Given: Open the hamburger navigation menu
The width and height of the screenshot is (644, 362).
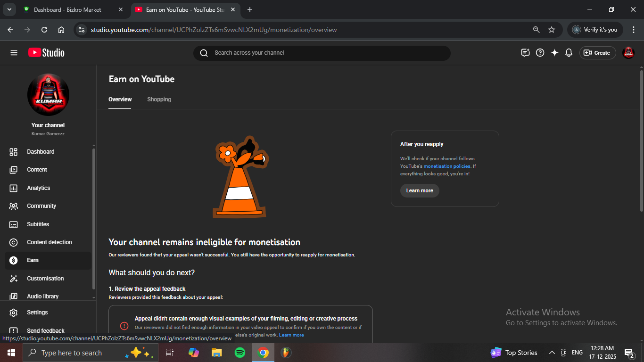Looking at the screenshot, I should tap(14, 53).
